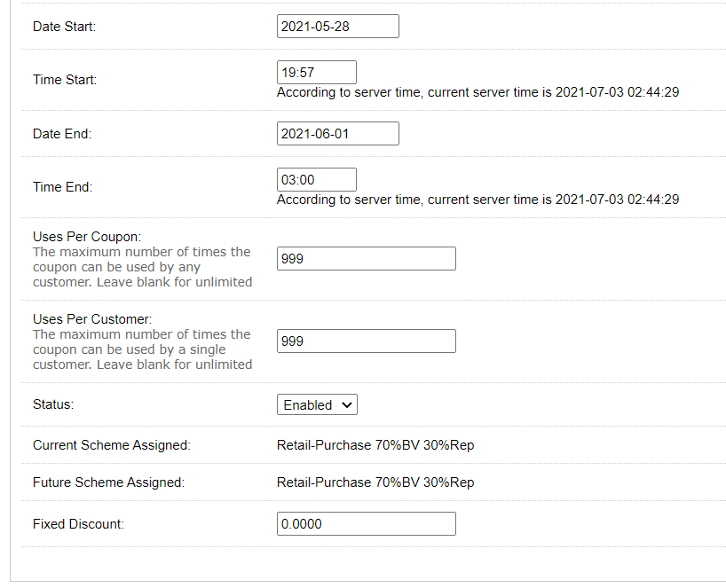726x588 pixels.
Task: Click server time note under Time End
Action: click(x=477, y=200)
